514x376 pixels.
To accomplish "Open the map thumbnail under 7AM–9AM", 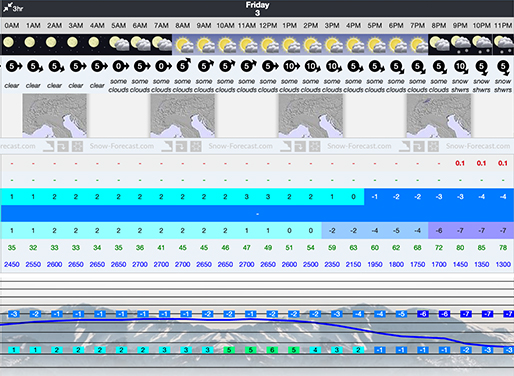I will point(183,116).
